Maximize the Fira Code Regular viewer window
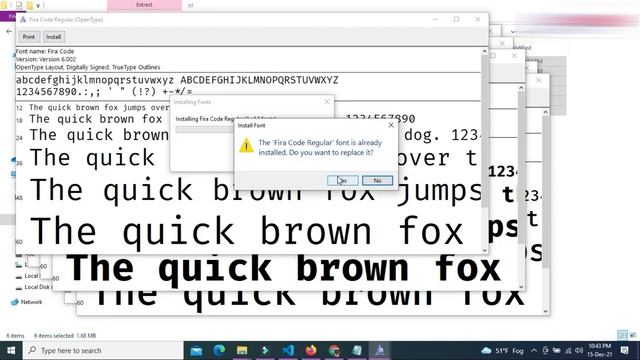 (x=456, y=19)
